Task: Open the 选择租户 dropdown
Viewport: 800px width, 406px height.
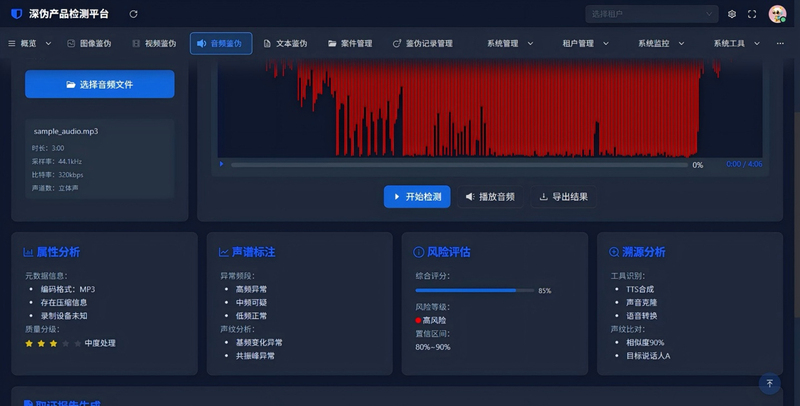Action: [x=652, y=14]
